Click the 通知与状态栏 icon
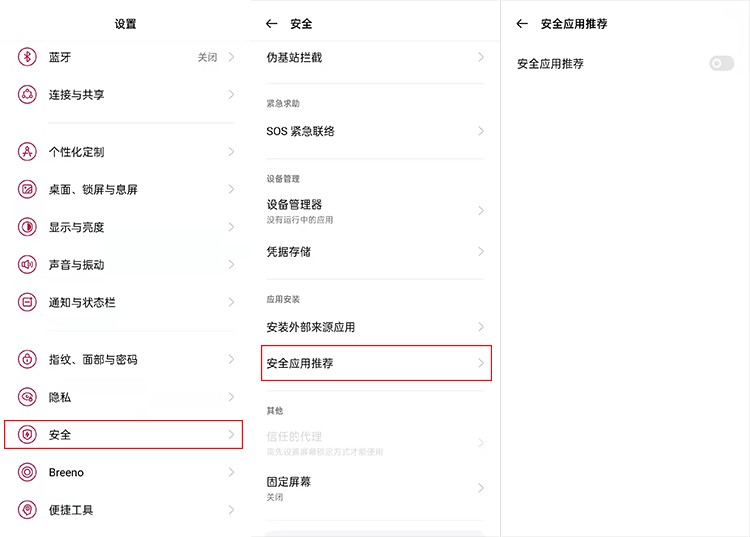The width and height of the screenshot is (750, 537). tap(27, 302)
